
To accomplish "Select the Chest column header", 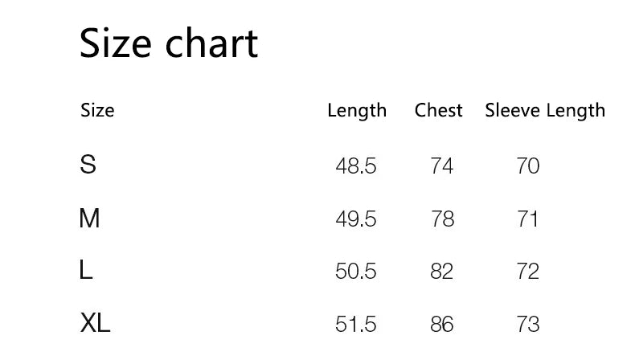I will (x=439, y=111).
